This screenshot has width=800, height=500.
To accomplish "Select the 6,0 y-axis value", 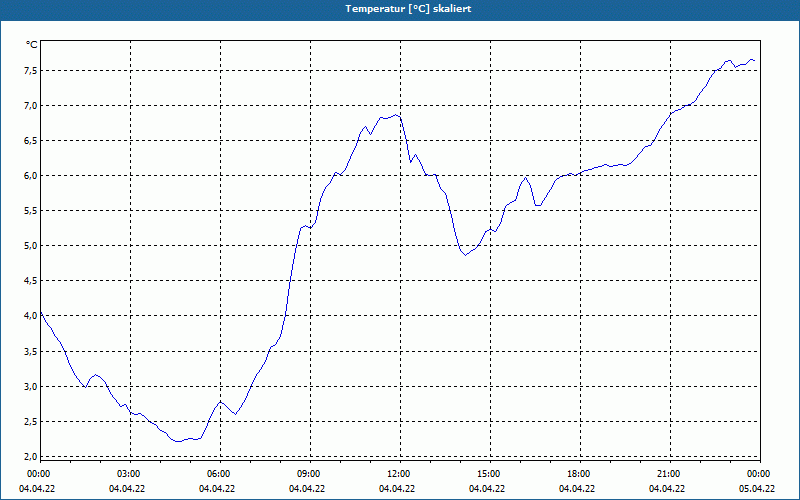I will 31,176.
